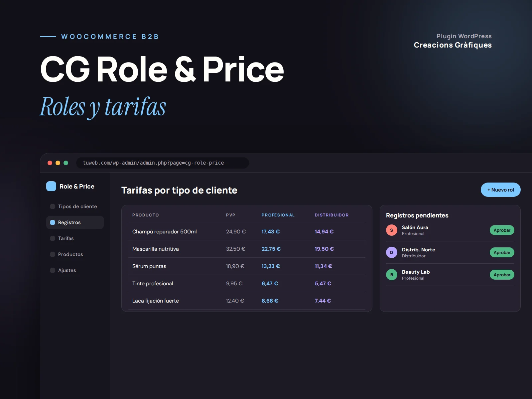Click the PROFESIONAL column header

pyautogui.click(x=278, y=215)
